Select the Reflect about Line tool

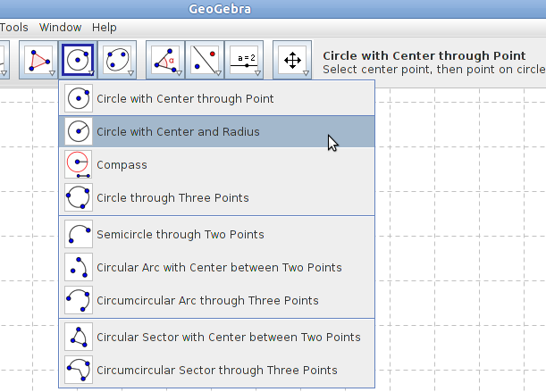[205, 60]
